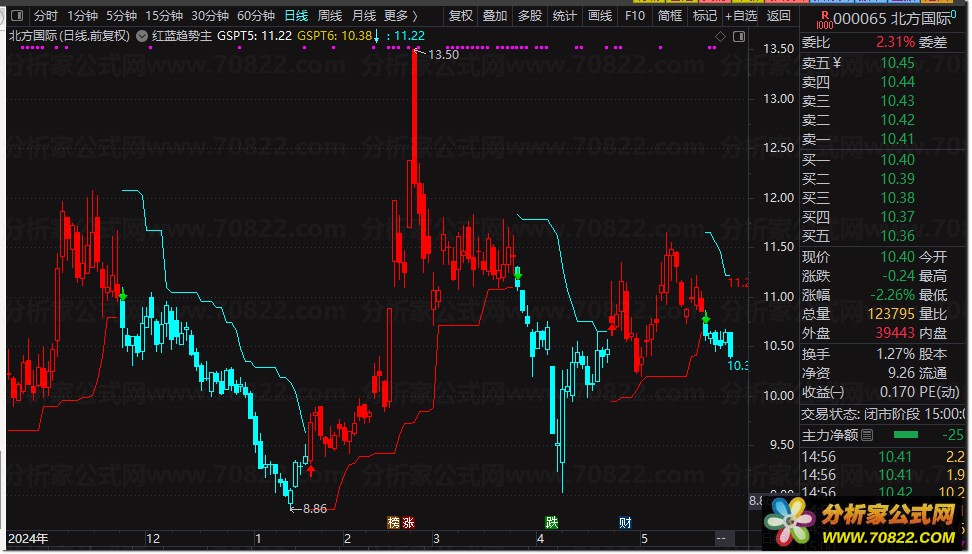Click the 净资 9.26 value
The image size is (972, 554).
click(x=901, y=373)
